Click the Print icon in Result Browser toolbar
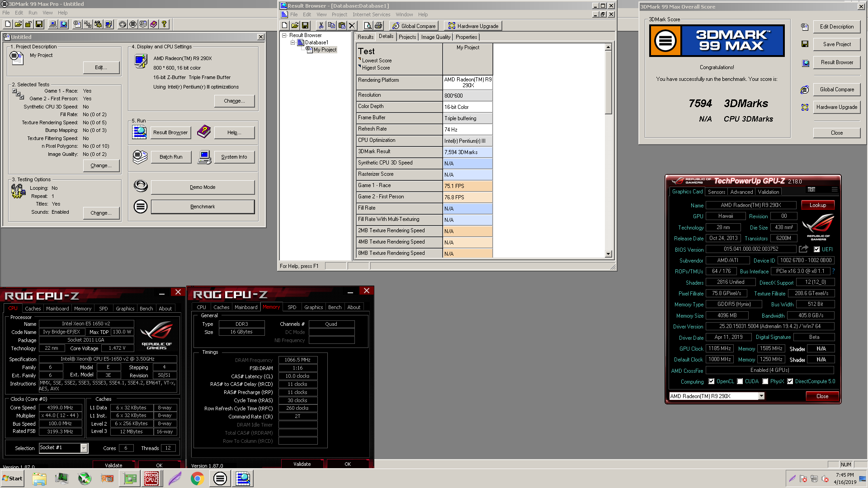The height and width of the screenshot is (488, 868). pos(378,26)
